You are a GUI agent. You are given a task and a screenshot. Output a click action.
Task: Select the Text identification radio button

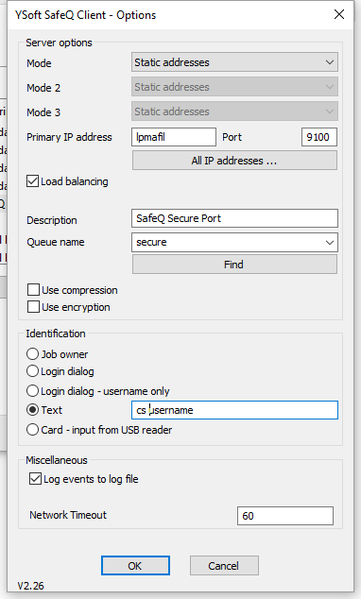tap(32, 410)
